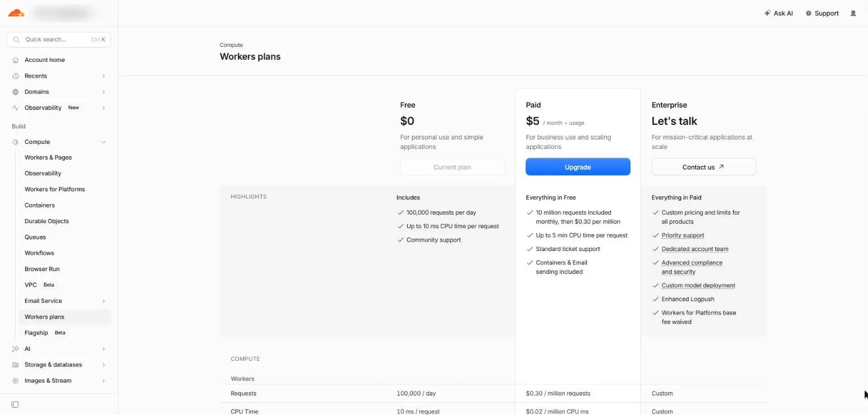Click "Community support" highlight text
This screenshot has width=868, height=415.
(433, 240)
